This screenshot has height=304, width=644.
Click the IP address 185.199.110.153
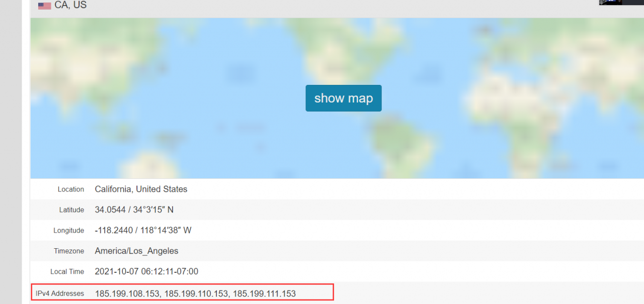196,293
